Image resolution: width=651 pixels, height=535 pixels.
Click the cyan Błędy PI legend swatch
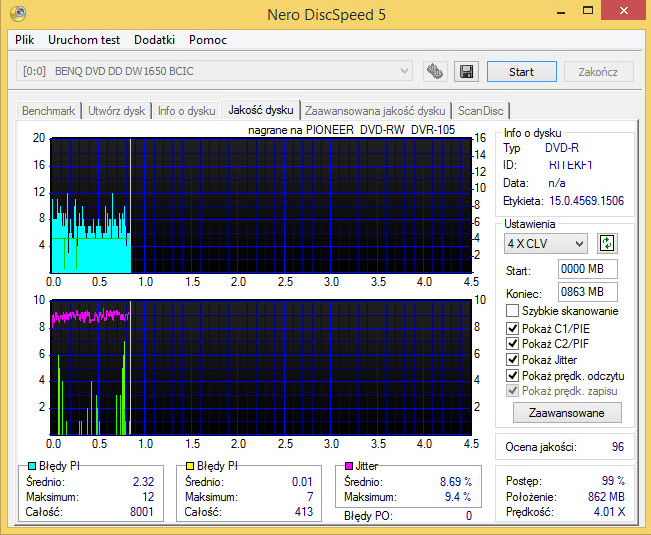32,466
